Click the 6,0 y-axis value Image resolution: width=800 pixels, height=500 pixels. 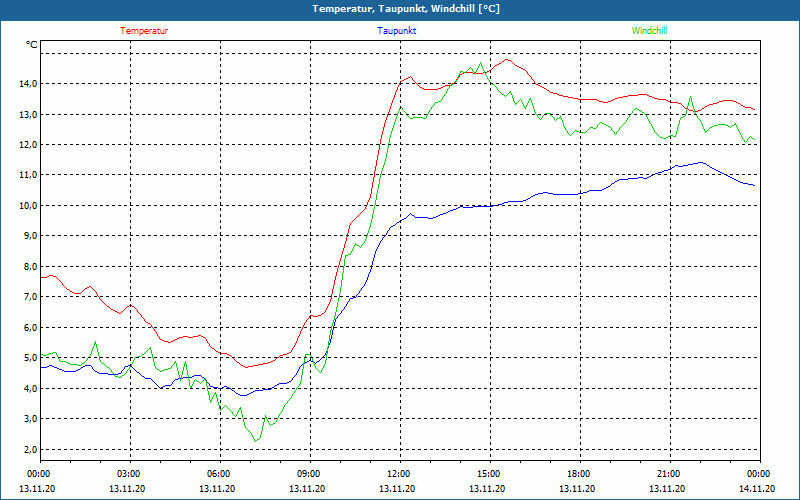coord(30,328)
